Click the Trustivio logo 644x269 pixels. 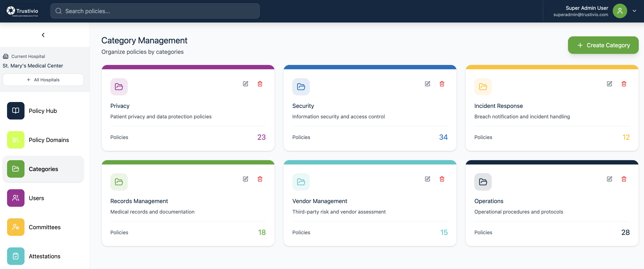[22, 11]
